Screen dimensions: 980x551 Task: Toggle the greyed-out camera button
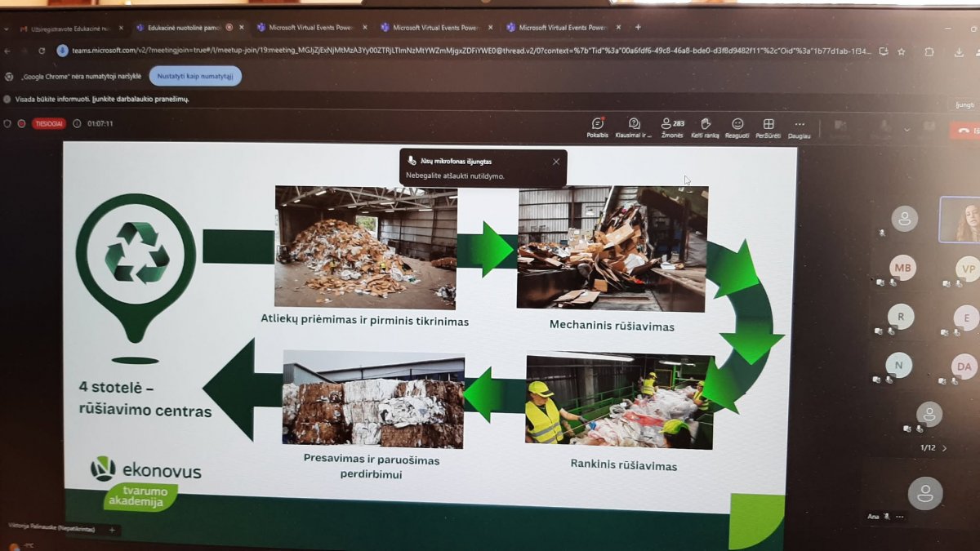coord(839,127)
